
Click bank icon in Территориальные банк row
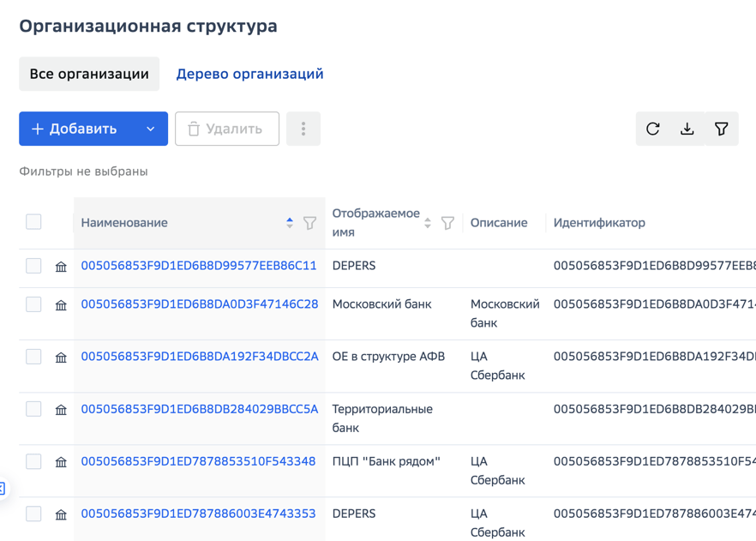coord(61,410)
